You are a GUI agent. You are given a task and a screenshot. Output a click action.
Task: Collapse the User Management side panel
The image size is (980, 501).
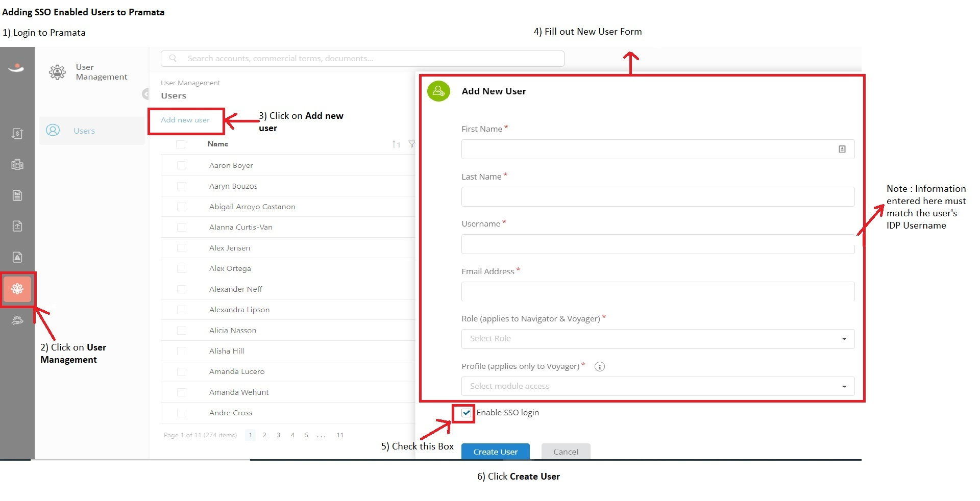pos(145,94)
